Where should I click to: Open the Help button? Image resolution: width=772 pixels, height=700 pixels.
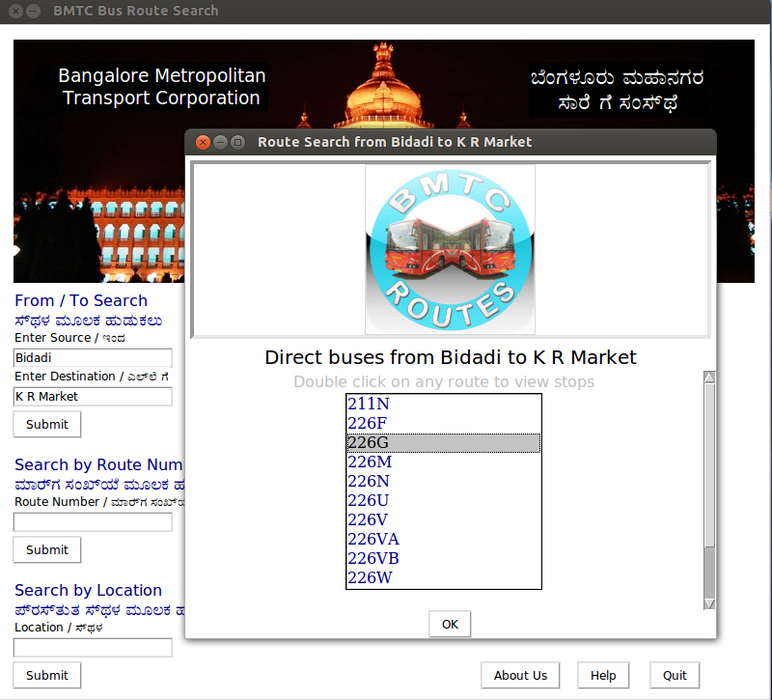(x=603, y=675)
